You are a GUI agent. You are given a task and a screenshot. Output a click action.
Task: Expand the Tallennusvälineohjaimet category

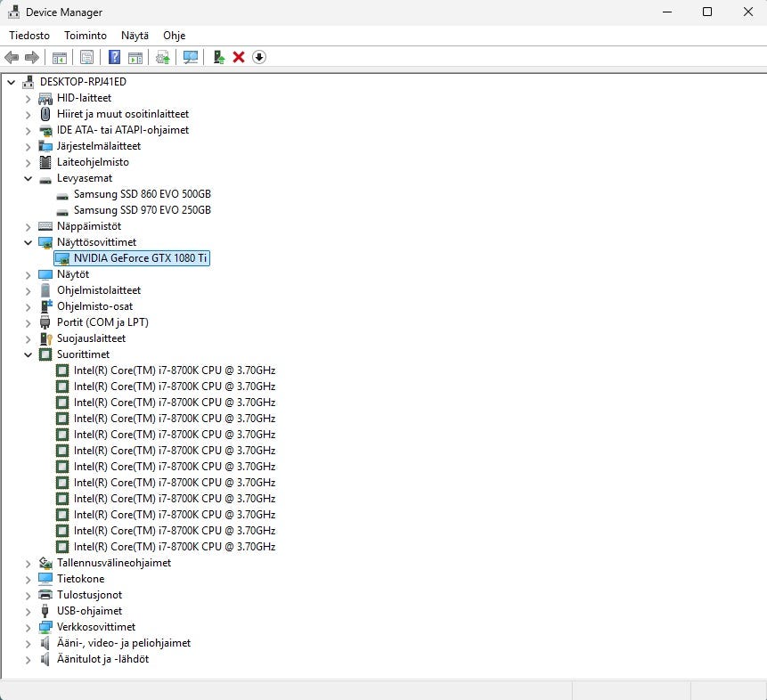pos(28,564)
